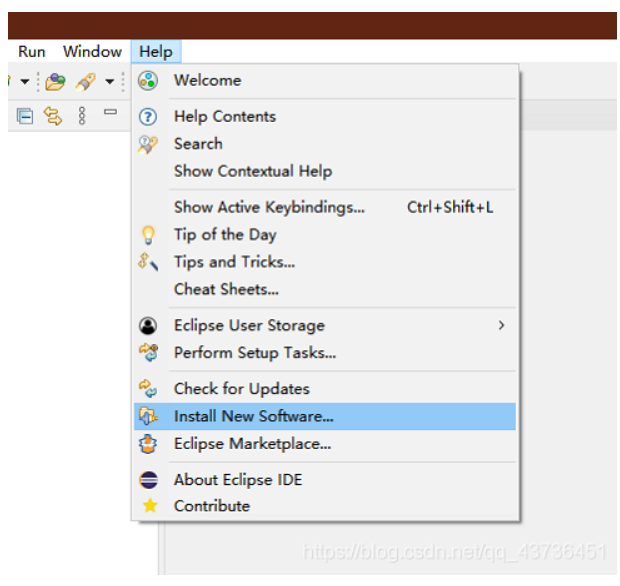Select Tip of the Day
Screen dimensions: 620x586
[x=324, y=234]
